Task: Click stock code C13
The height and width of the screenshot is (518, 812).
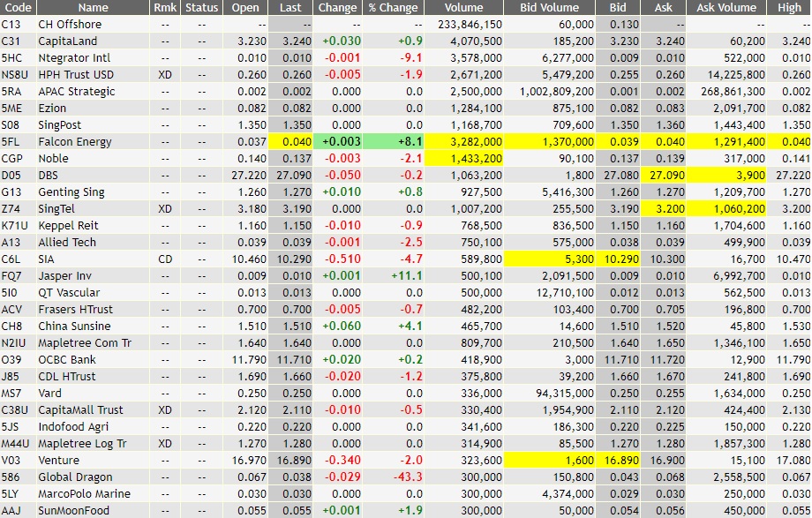Action: [x=11, y=25]
